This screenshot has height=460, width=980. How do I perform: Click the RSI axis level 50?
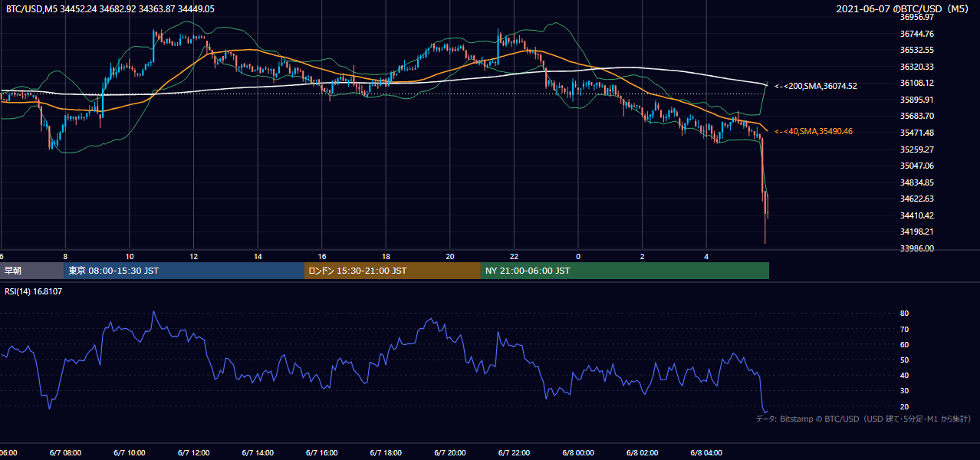904,360
